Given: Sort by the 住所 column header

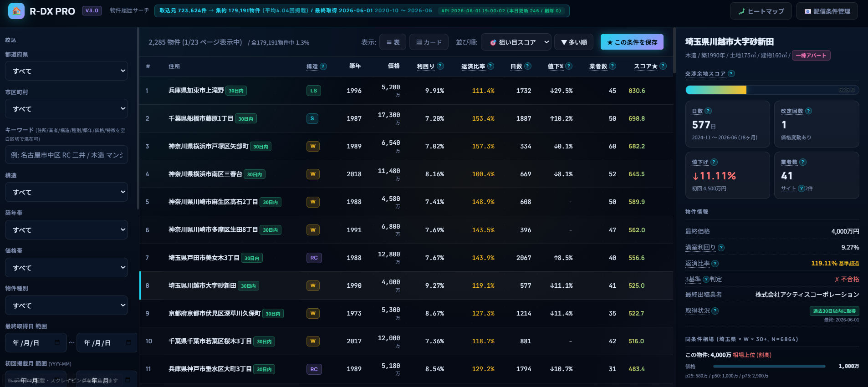Looking at the screenshot, I should [174, 66].
